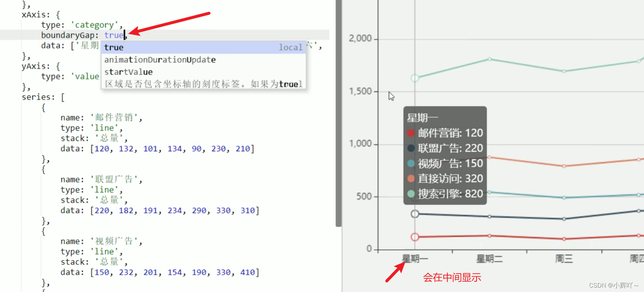Click the 1,500 y-axis label
Image resolution: width=644 pixels, height=292 pixels.
[x=360, y=91]
